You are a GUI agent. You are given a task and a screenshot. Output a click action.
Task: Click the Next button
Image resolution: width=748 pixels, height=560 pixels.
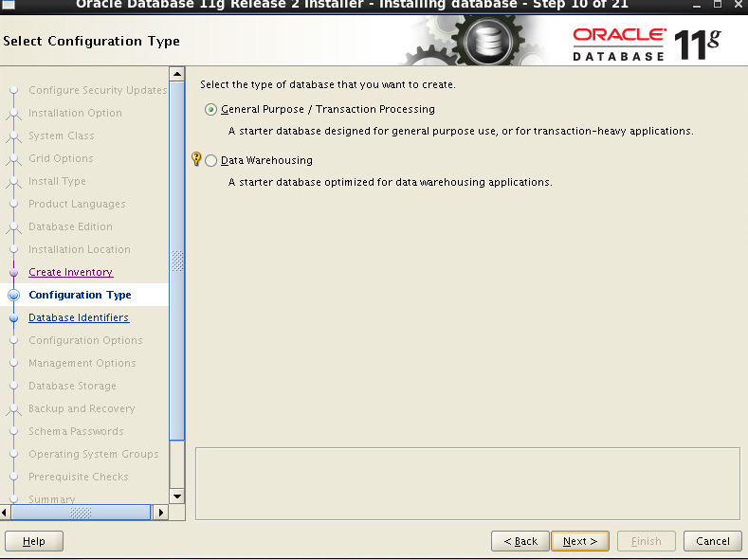pos(579,541)
